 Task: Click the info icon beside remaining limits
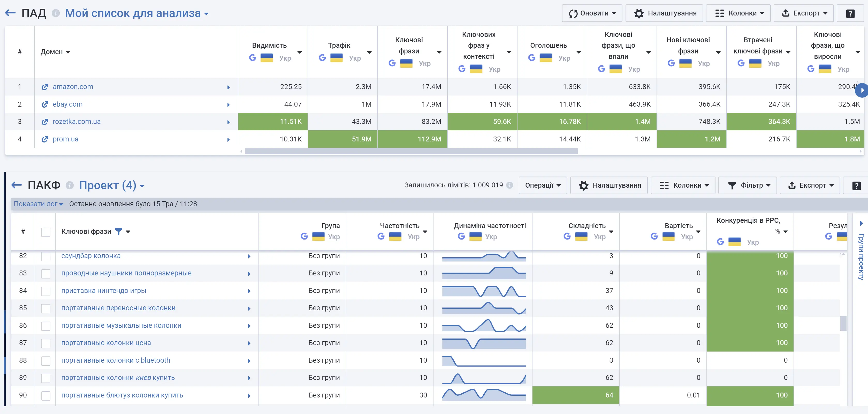point(509,185)
